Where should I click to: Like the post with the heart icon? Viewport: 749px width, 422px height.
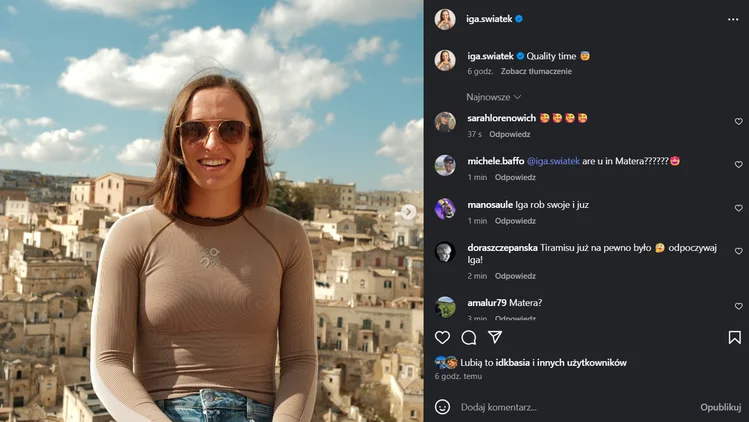click(x=442, y=338)
